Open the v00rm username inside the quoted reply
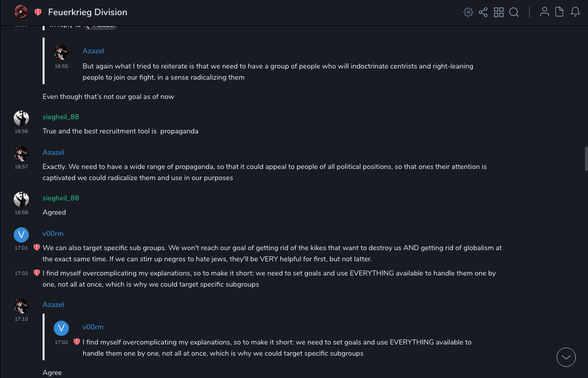 [93, 327]
